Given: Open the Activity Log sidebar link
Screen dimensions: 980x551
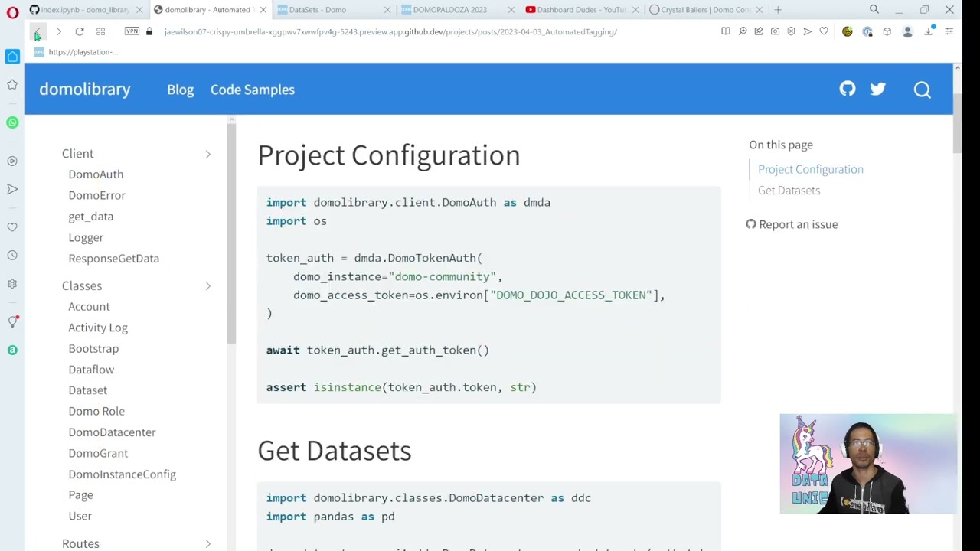Looking at the screenshot, I should 98,328.
